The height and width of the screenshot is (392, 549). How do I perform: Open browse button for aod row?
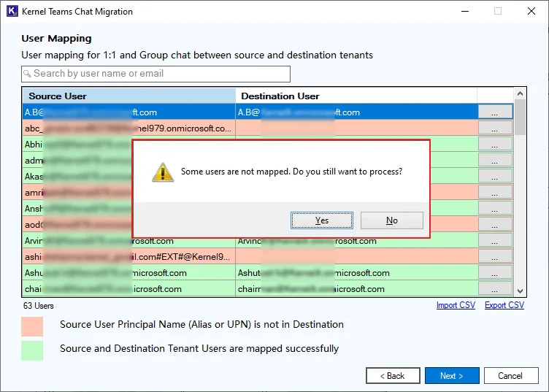(x=495, y=224)
